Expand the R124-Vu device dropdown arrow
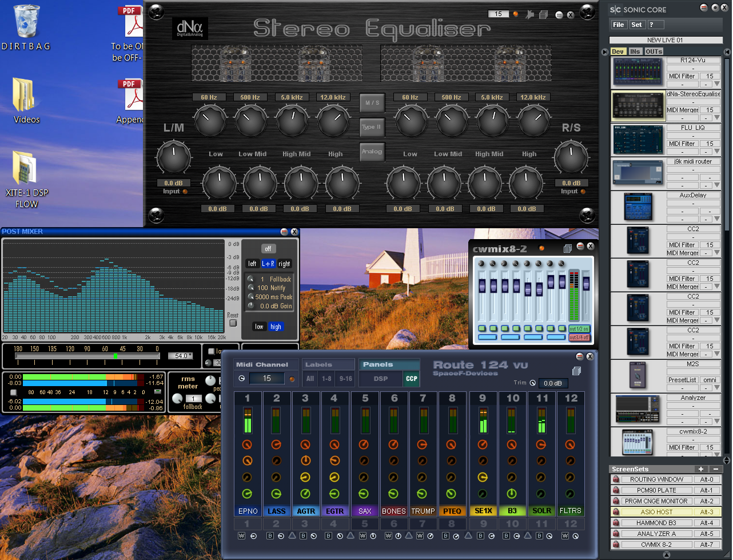Viewport: 733px width, 560px height. click(716, 84)
